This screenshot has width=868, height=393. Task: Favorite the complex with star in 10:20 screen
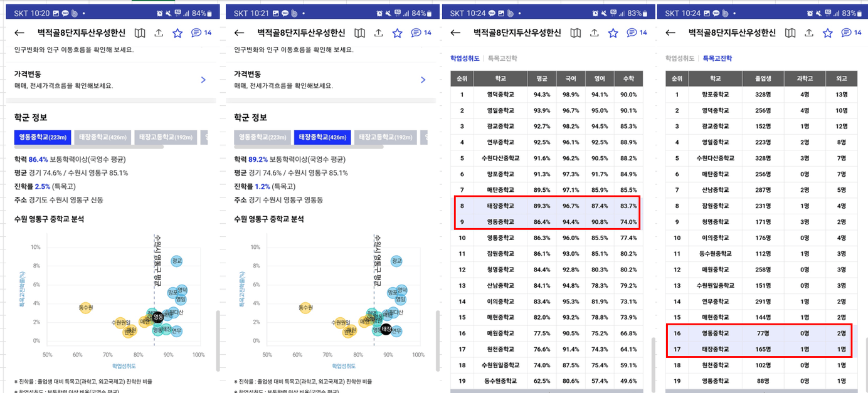pos(177,33)
